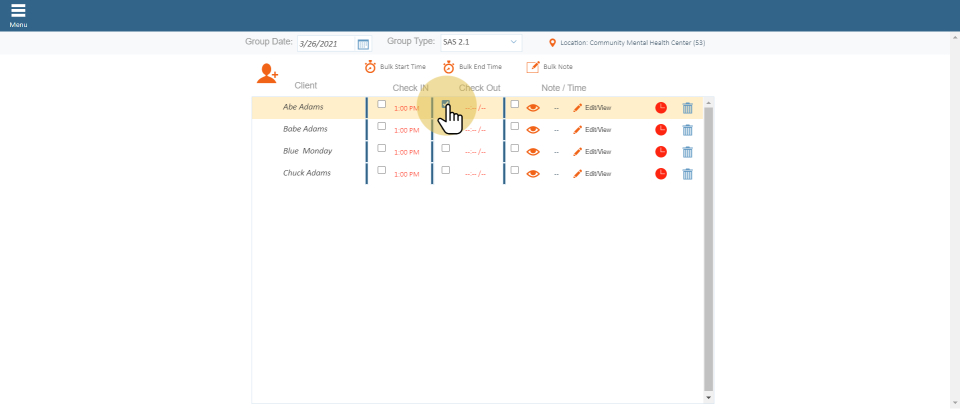Screen dimensions: 960x410
Task: Click the Location pin icon
Action: pos(552,43)
